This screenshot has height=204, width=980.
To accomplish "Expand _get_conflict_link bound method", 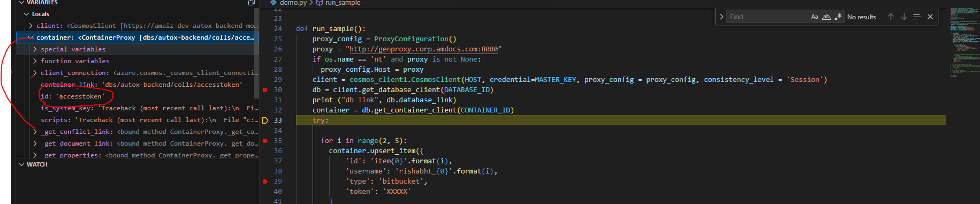I will click(35, 132).
